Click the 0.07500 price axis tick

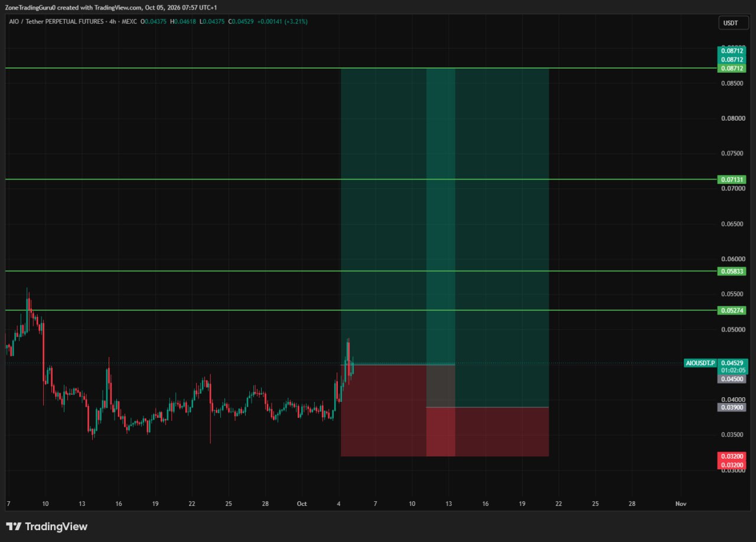pos(732,154)
